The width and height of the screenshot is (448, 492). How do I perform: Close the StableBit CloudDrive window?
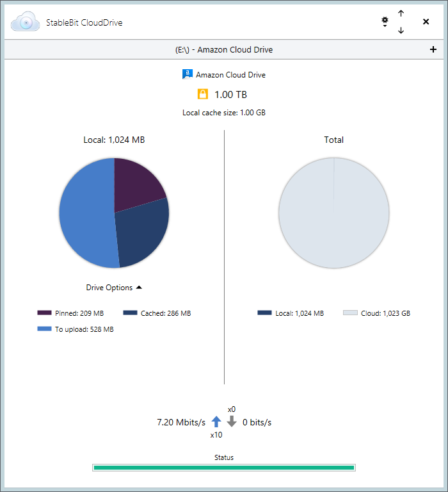pos(426,22)
